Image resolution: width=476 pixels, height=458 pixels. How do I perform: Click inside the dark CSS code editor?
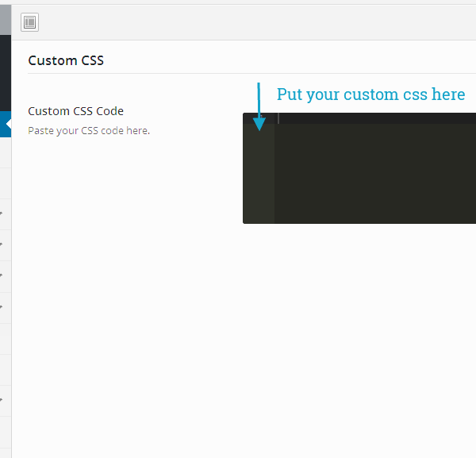[373, 175]
